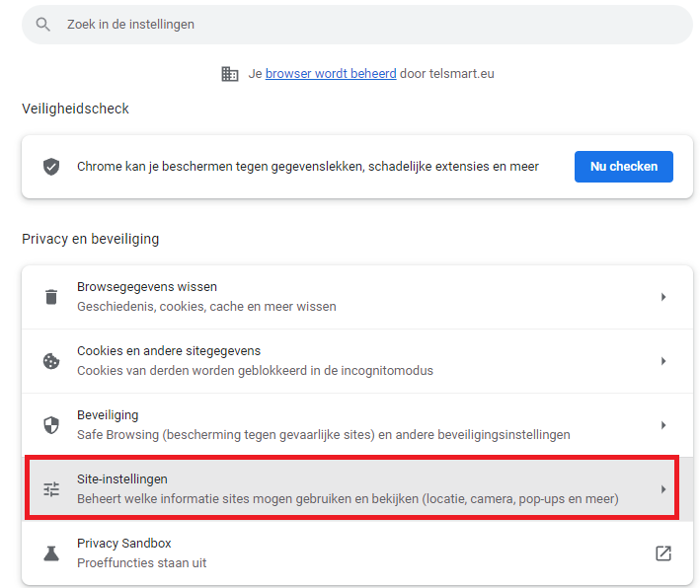The width and height of the screenshot is (700, 588).
Task: Click the cookie icon
Action: [51, 361]
